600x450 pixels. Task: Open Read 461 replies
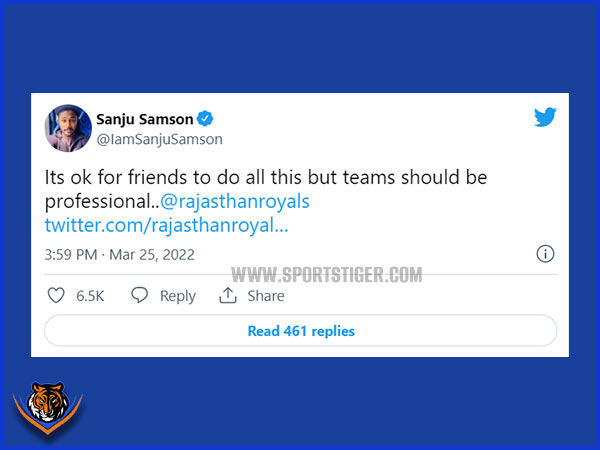(301, 331)
